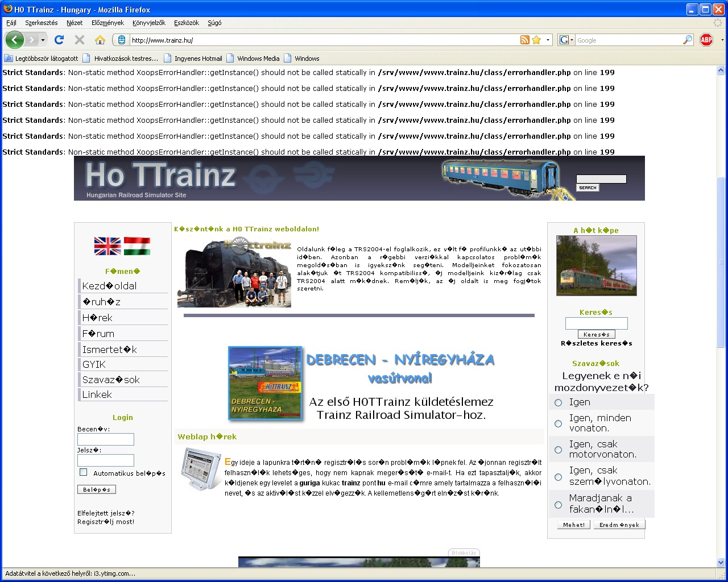Click the Jelszó password field
Viewport: 728px width, 582px height.
[106, 460]
